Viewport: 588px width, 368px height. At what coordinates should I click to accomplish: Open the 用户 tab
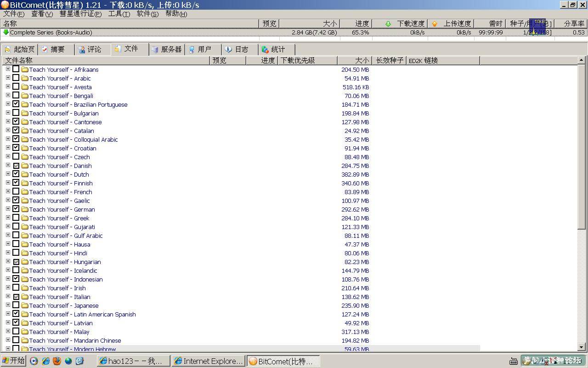tap(204, 49)
